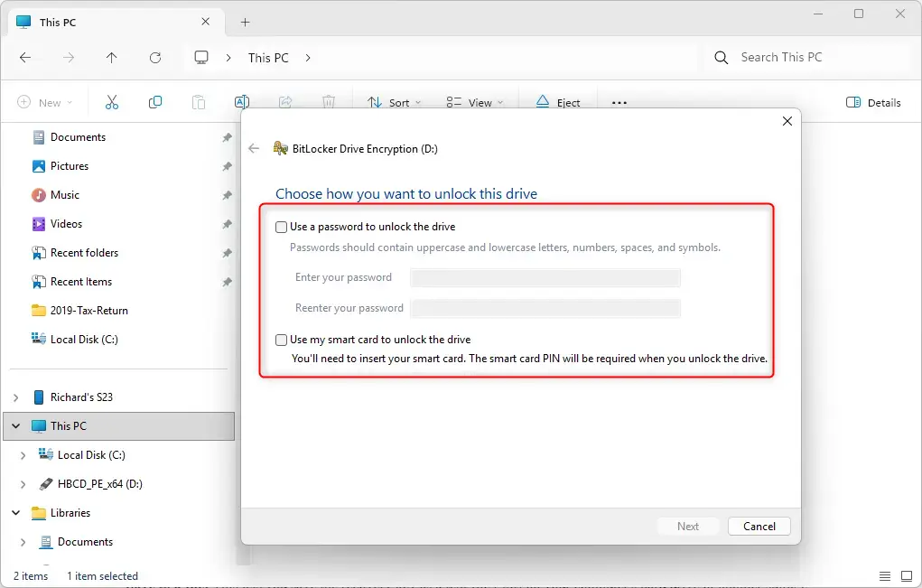This screenshot has height=588, width=922.
Task: Go back with the Explorer back arrow
Action: tap(25, 58)
